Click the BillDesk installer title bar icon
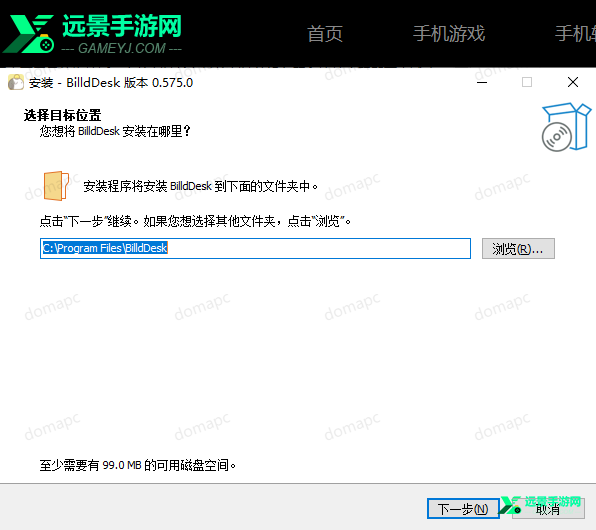Image resolution: width=596 pixels, height=530 pixels. click(x=16, y=82)
